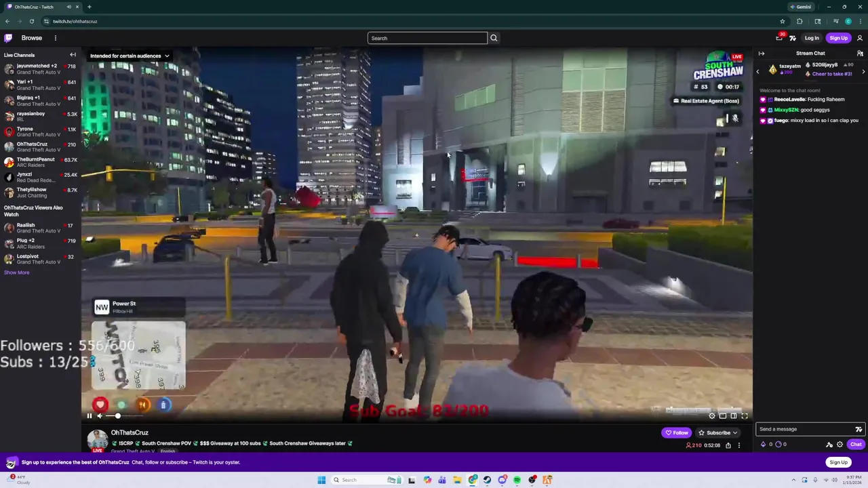This screenshot has height=488, width=868.
Task: Click the bottom banner Sign Up button
Action: [839, 462]
